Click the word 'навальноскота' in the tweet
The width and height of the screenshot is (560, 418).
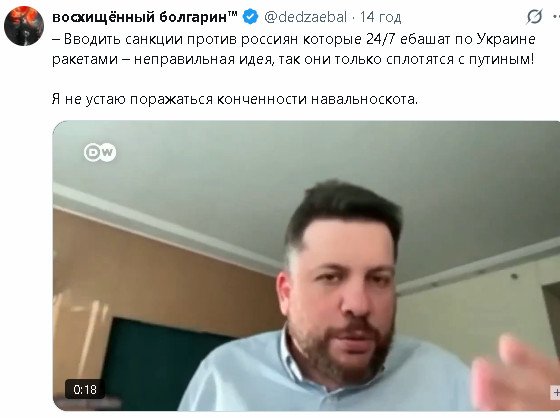pos(364,99)
